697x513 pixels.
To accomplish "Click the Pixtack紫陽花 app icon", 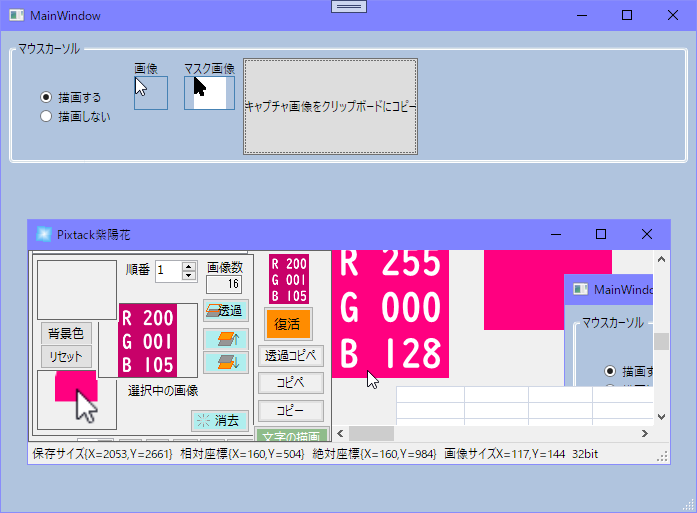I will click(44, 234).
